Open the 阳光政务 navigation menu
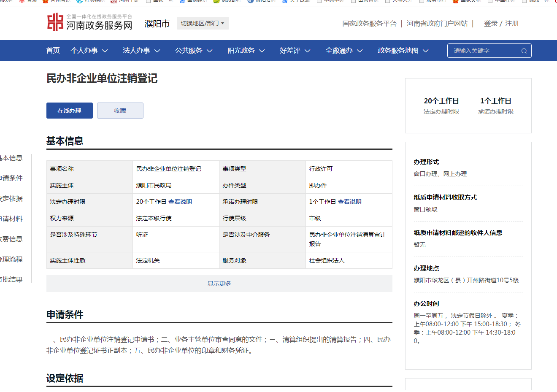Screen dimensions: 557x392 [x=246, y=51]
